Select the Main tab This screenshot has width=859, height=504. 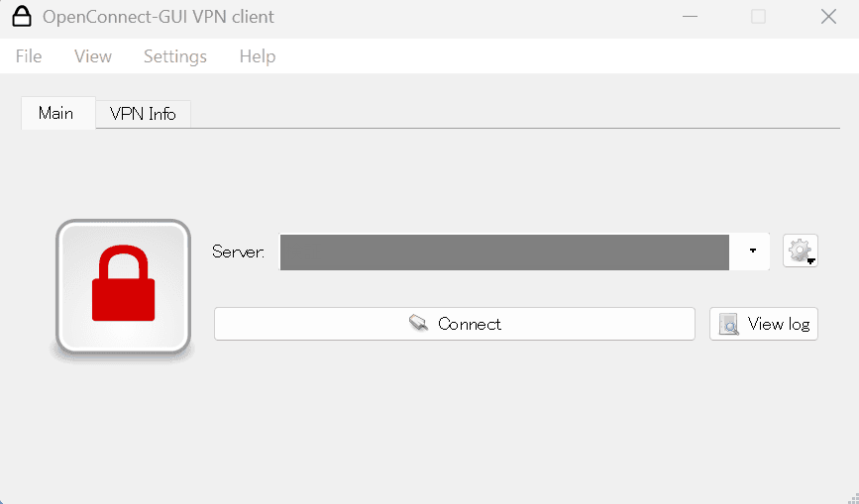(x=56, y=113)
